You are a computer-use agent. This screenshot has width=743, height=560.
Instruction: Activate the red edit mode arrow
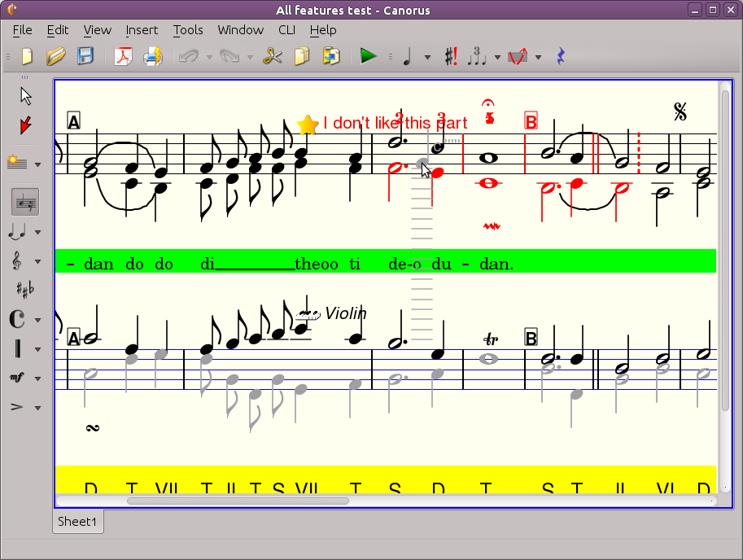[x=25, y=125]
